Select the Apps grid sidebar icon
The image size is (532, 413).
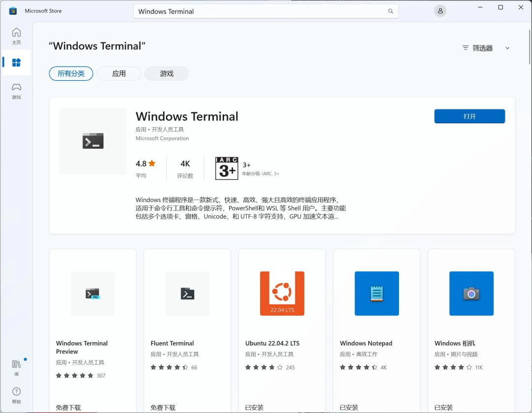point(16,63)
